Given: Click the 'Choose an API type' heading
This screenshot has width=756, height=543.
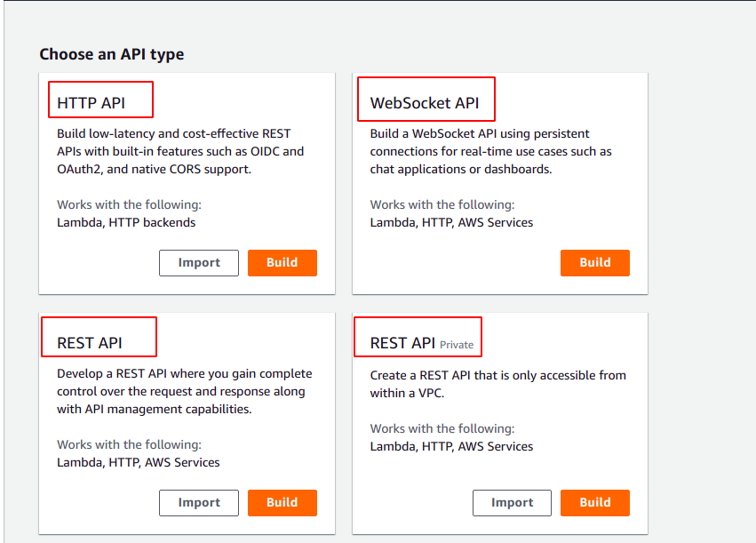Looking at the screenshot, I should tap(112, 54).
